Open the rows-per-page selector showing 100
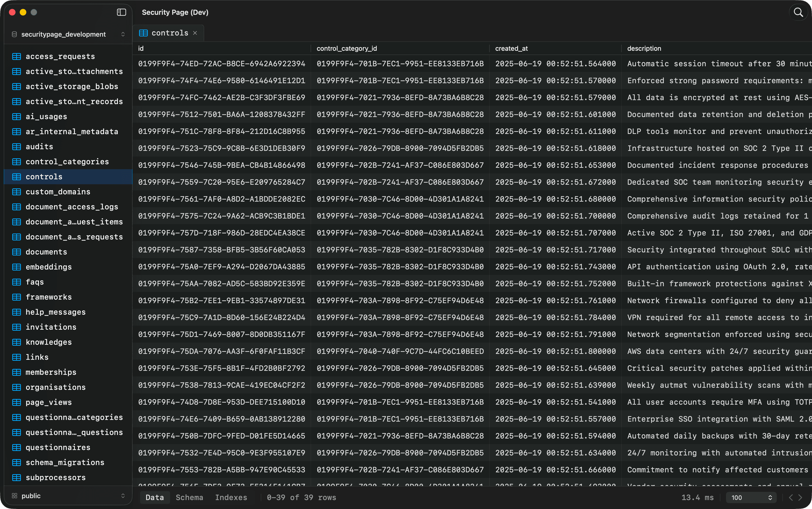The width and height of the screenshot is (812, 509). tap(751, 497)
